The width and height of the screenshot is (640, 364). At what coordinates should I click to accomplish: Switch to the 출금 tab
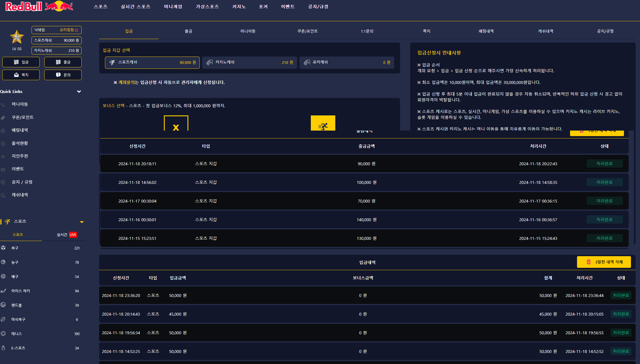[188, 31]
